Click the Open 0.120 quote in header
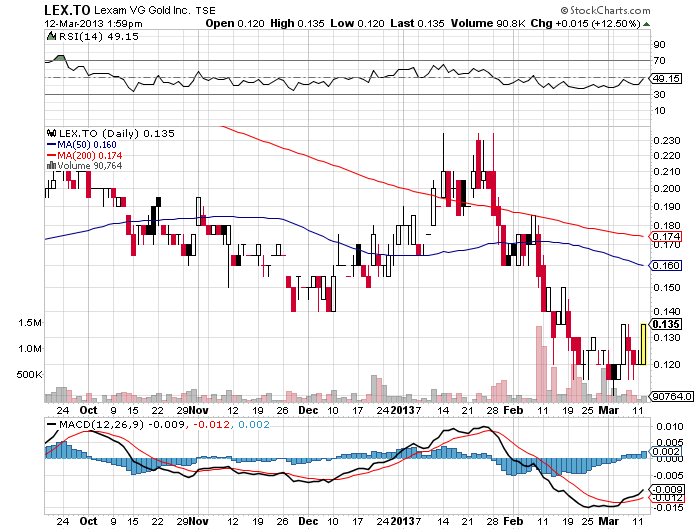The image size is (700, 530). click(x=235, y=23)
